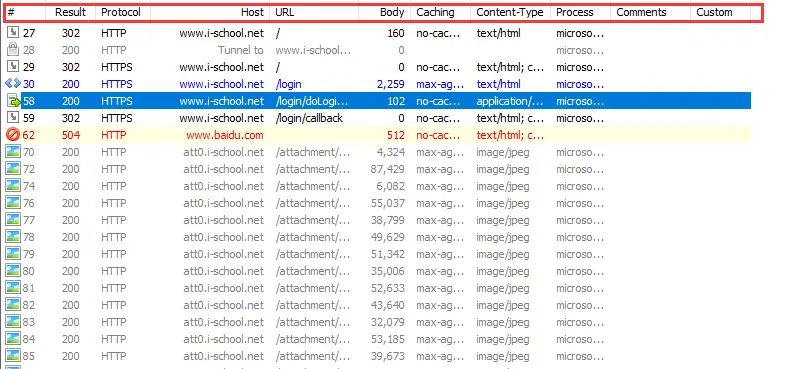This screenshot has width=786, height=369.
Task: Select the /login URL cell in session 30
Action: coord(289,84)
